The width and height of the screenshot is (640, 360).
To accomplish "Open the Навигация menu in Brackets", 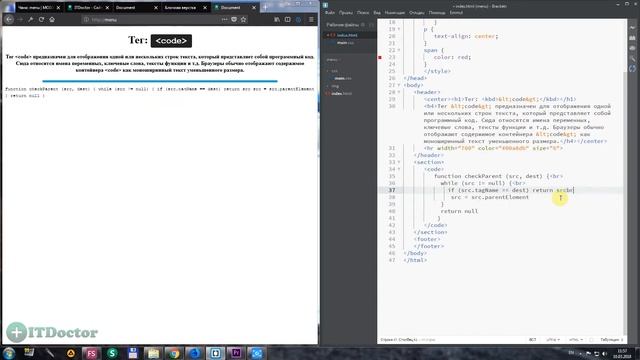I will (x=395, y=13).
